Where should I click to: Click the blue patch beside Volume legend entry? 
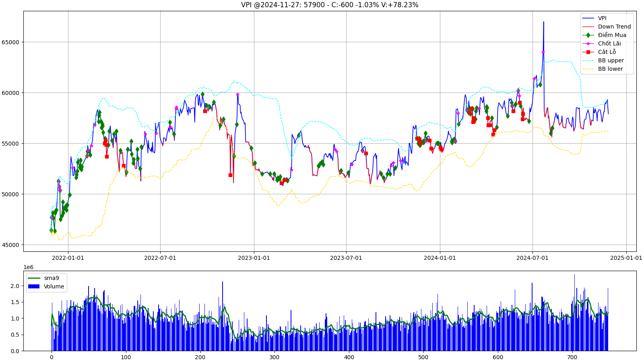click(34, 286)
